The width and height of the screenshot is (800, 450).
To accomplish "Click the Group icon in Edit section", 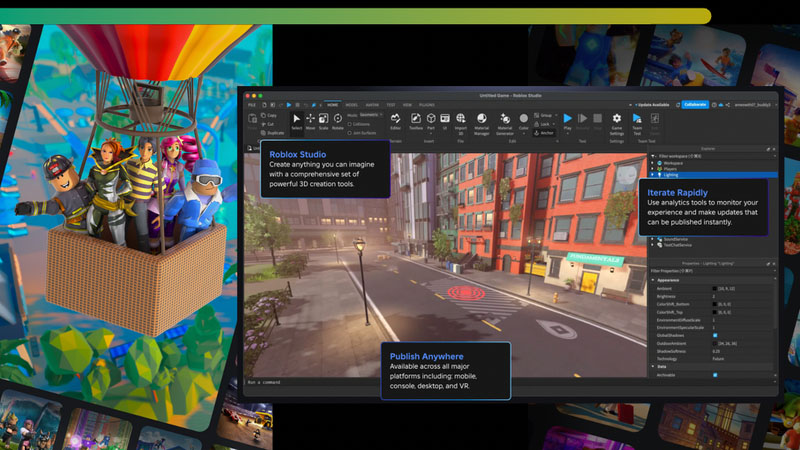I will (x=536, y=115).
